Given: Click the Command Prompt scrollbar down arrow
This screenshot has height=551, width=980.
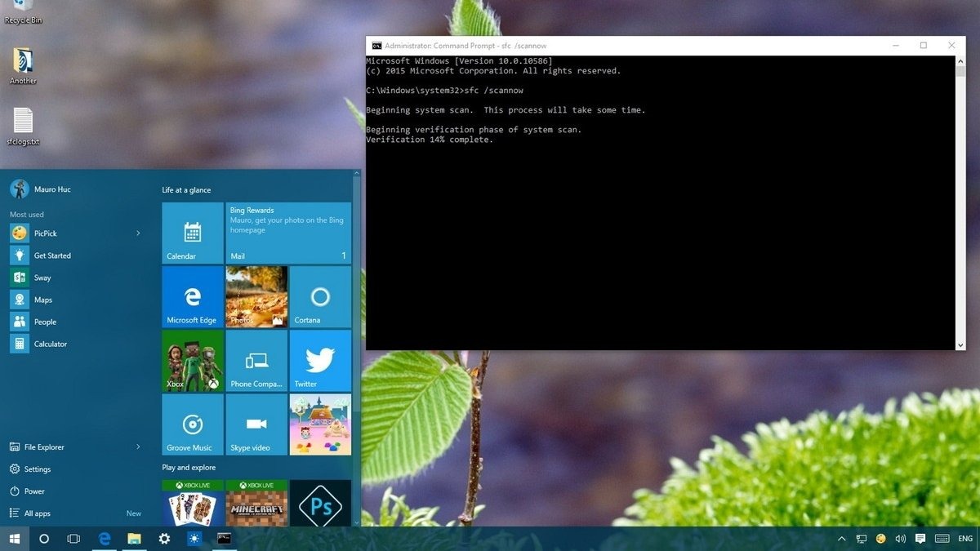Looking at the screenshot, I should (960, 345).
